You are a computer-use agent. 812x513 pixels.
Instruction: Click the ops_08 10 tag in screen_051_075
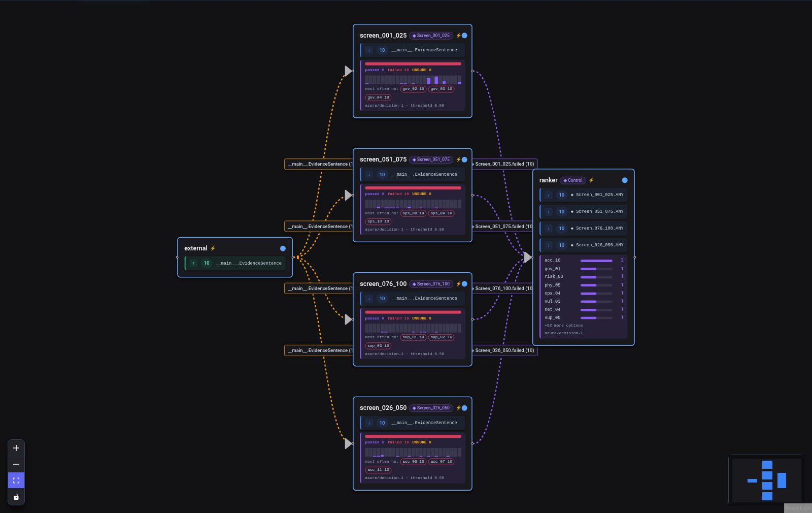(x=413, y=213)
